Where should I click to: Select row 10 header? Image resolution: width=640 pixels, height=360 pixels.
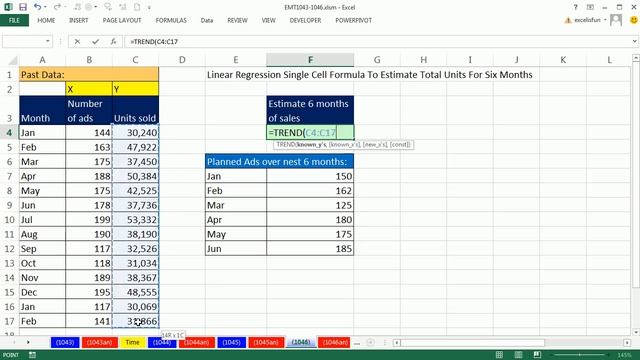pyautogui.click(x=9, y=220)
